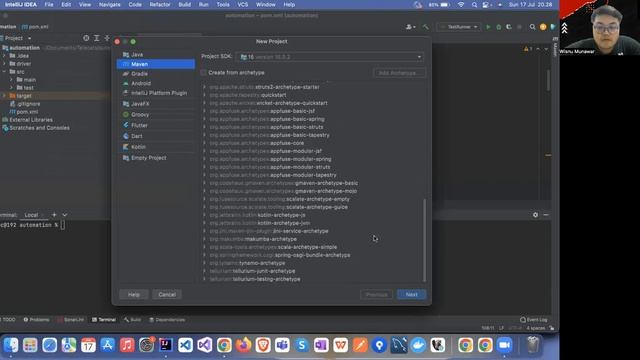
Task: Click locate file target icon in Project panel
Action: coord(86,38)
